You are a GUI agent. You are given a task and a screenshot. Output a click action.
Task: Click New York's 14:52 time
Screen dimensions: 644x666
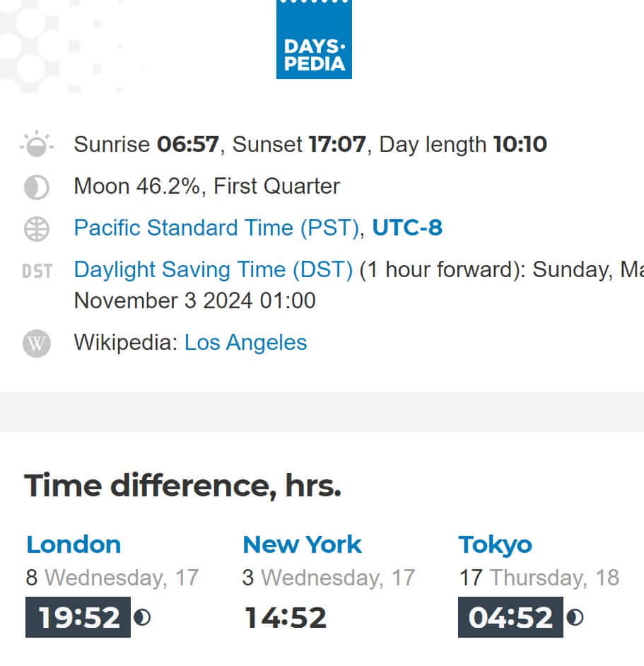[286, 617]
